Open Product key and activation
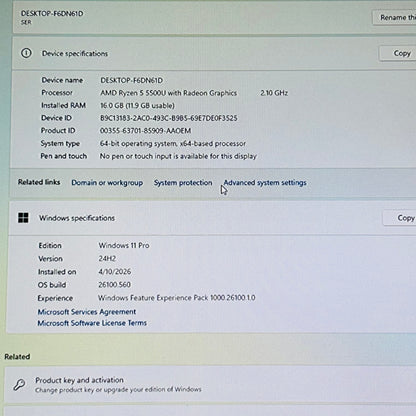Screen dimensions: 416x416 click(x=210, y=384)
